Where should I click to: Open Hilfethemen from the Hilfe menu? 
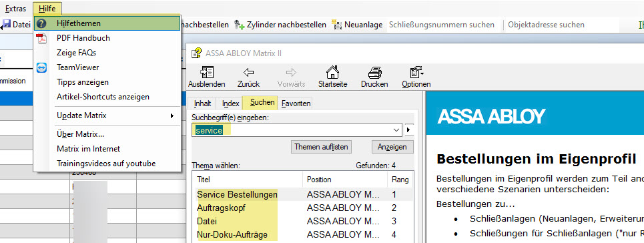click(x=107, y=23)
